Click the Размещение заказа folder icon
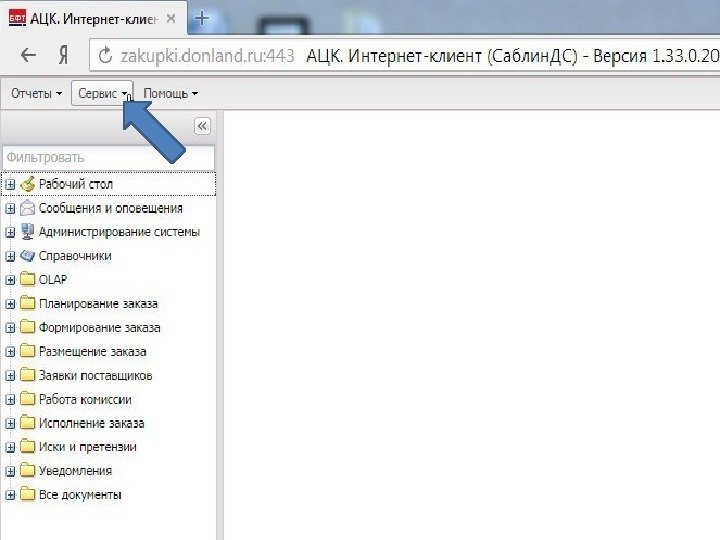This screenshot has height=540, width=720. 28,351
